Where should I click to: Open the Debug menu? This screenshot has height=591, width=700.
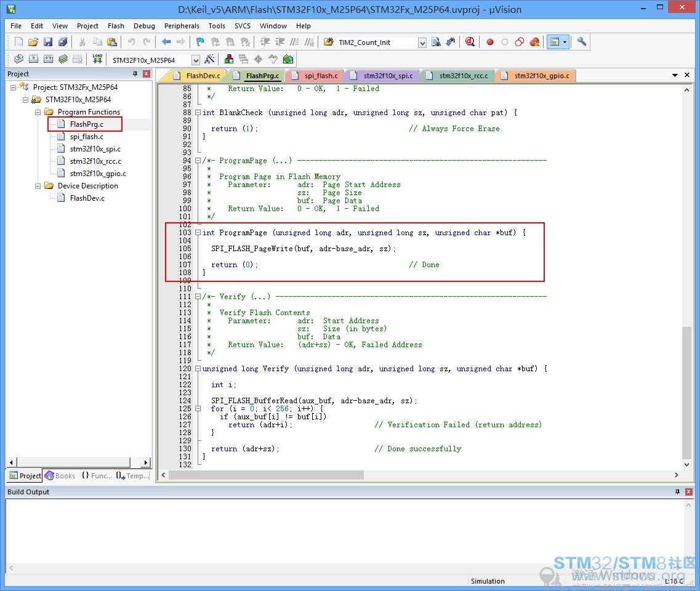144,26
